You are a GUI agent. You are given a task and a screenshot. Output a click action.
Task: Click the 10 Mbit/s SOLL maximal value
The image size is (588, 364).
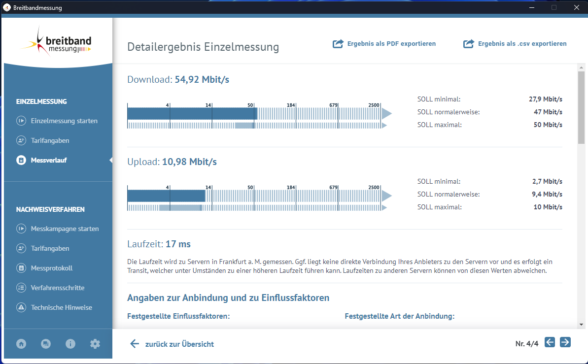tap(548, 207)
